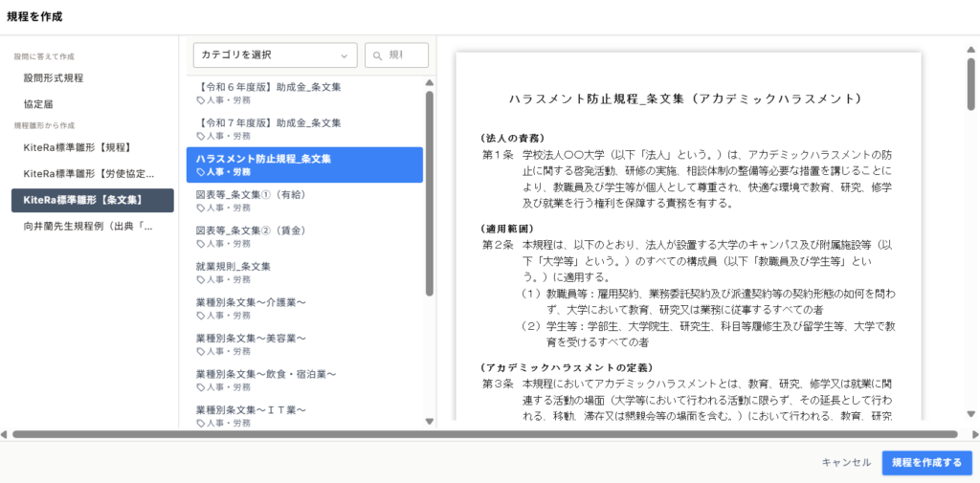Select 協定届 in sidebar
The height and width of the screenshot is (483, 980).
point(40,103)
